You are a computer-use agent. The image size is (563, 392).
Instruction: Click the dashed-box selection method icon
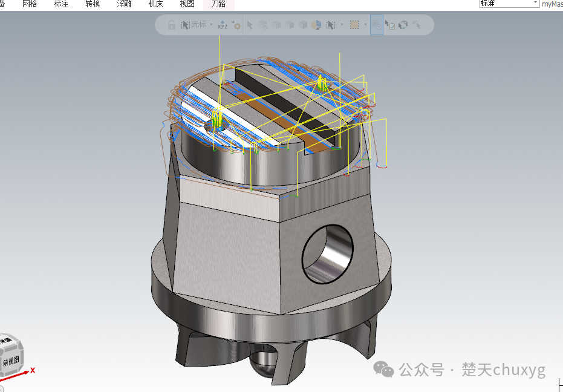click(x=331, y=25)
